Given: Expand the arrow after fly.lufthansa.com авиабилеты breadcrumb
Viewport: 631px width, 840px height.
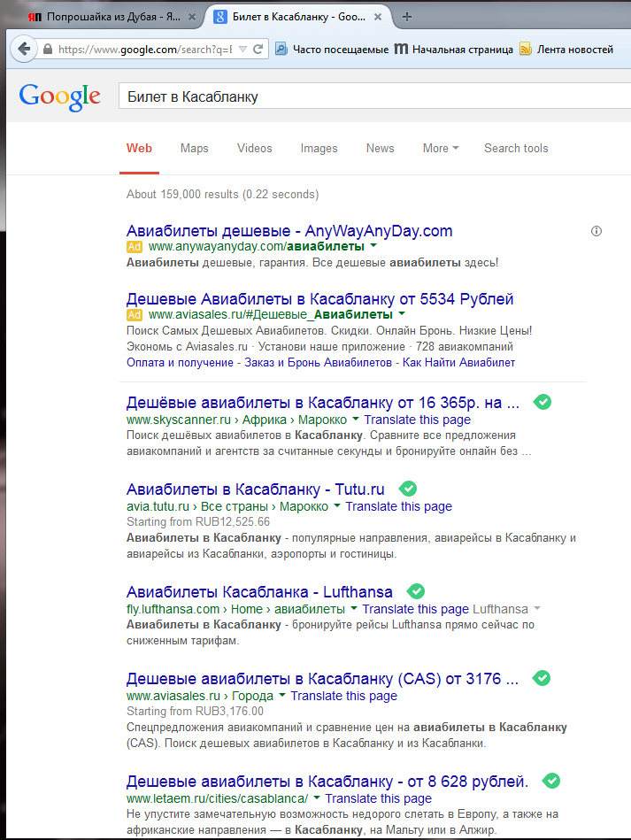Looking at the screenshot, I should pos(353,609).
